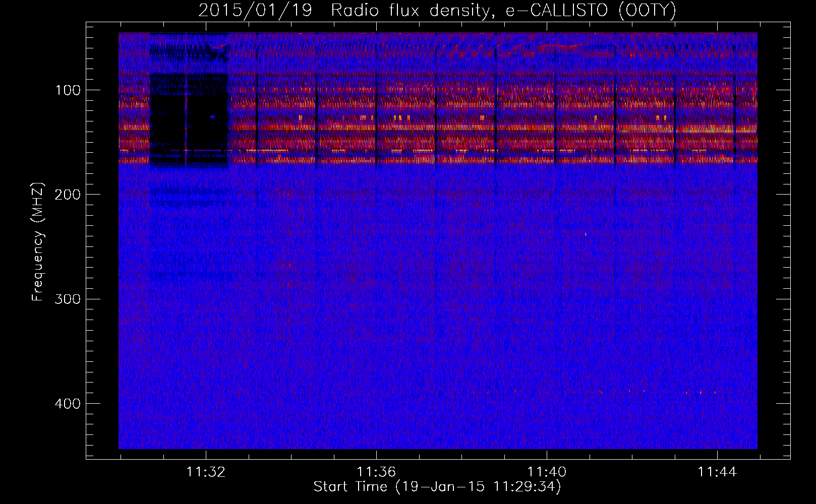Click the 400 frequency tick label
Image resolution: width=816 pixels, height=504 pixels.
pyautogui.click(x=68, y=404)
